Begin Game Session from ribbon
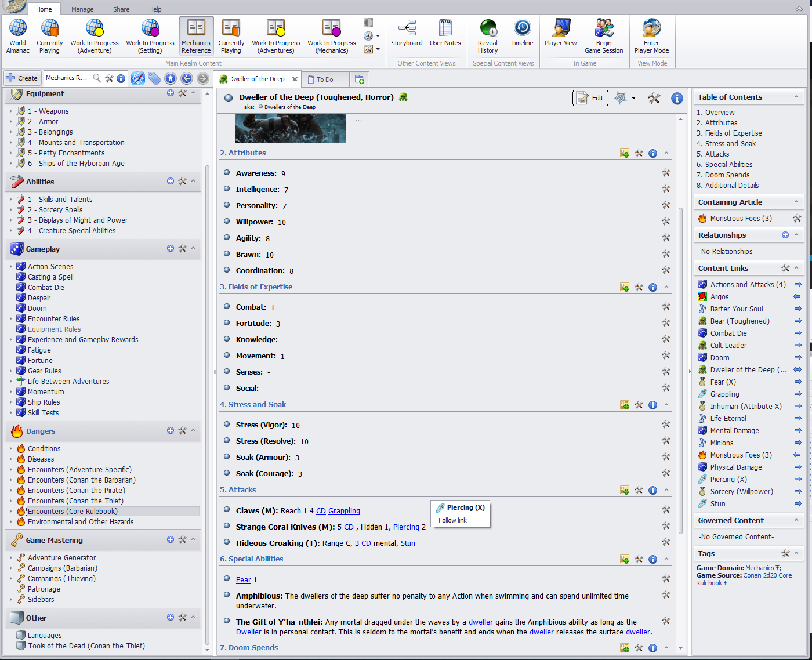Image resolution: width=812 pixels, height=660 pixels. (x=604, y=35)
